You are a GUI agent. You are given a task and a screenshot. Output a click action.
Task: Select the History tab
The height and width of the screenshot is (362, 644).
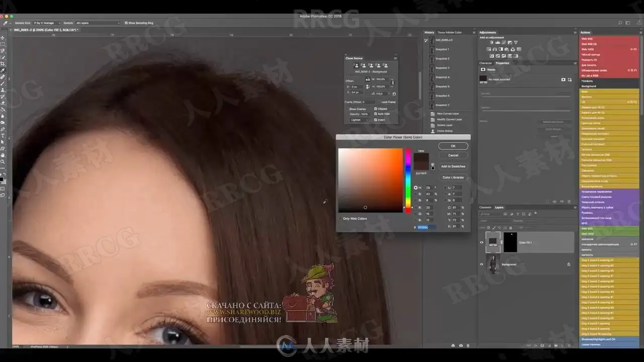429,33
